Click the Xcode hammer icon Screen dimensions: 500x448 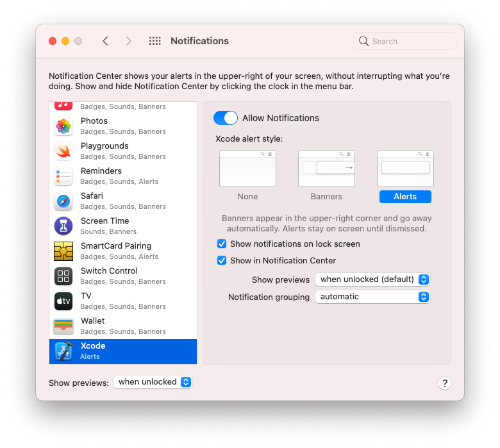[63, 351]
